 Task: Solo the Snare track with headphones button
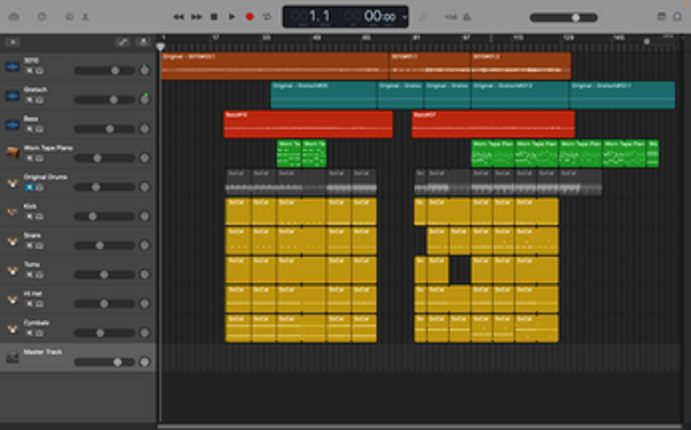pyautogui.click(x=39, y=245)
